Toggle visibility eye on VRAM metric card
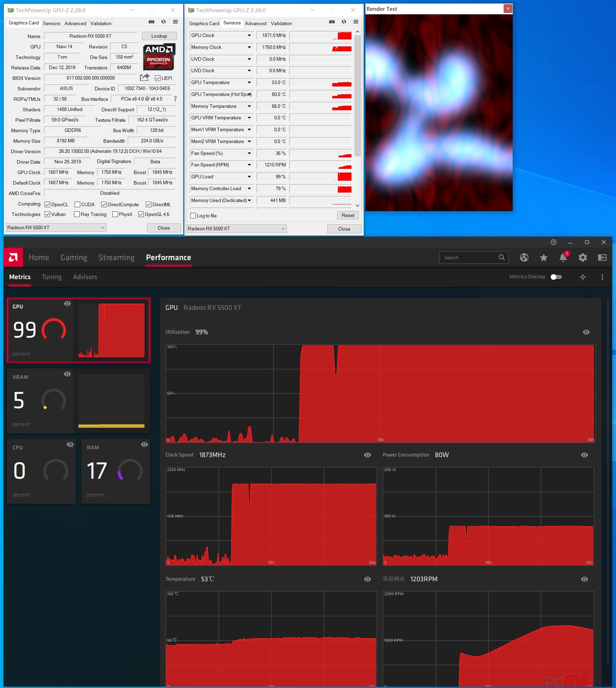The width and height of the screenshot is (616, 688). pyautogui.click(x=67, y=374)
